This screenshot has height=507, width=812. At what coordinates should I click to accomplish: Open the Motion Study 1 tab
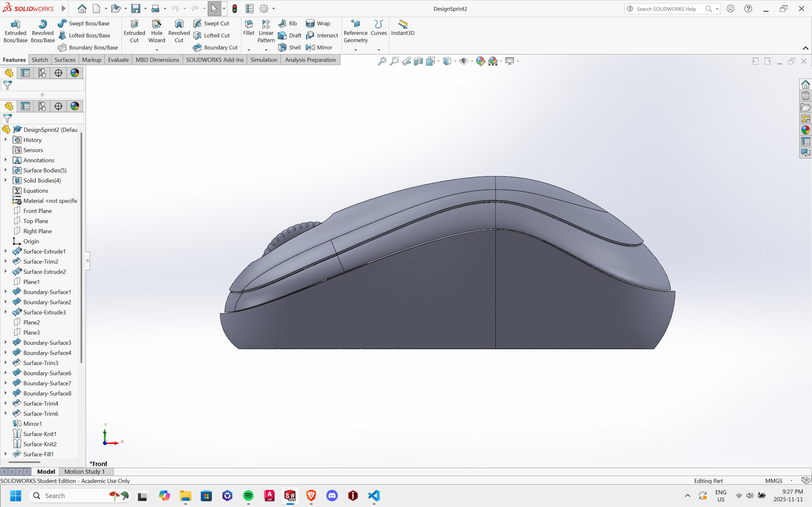pos(84,472)
